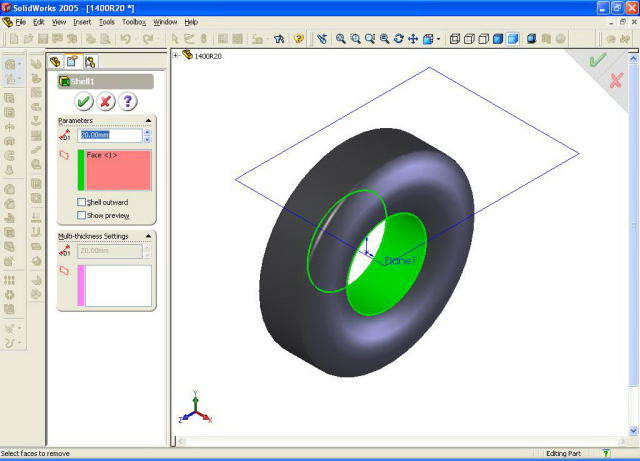Switch to Wireframe display mode icon
The height and width of the screenshot is (461, 640).
455,39
